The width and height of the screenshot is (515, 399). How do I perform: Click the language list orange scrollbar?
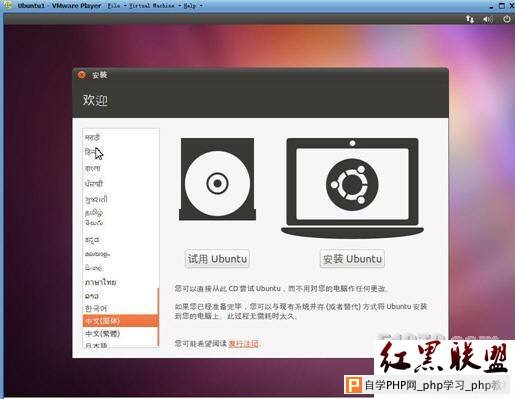(158, 317)
